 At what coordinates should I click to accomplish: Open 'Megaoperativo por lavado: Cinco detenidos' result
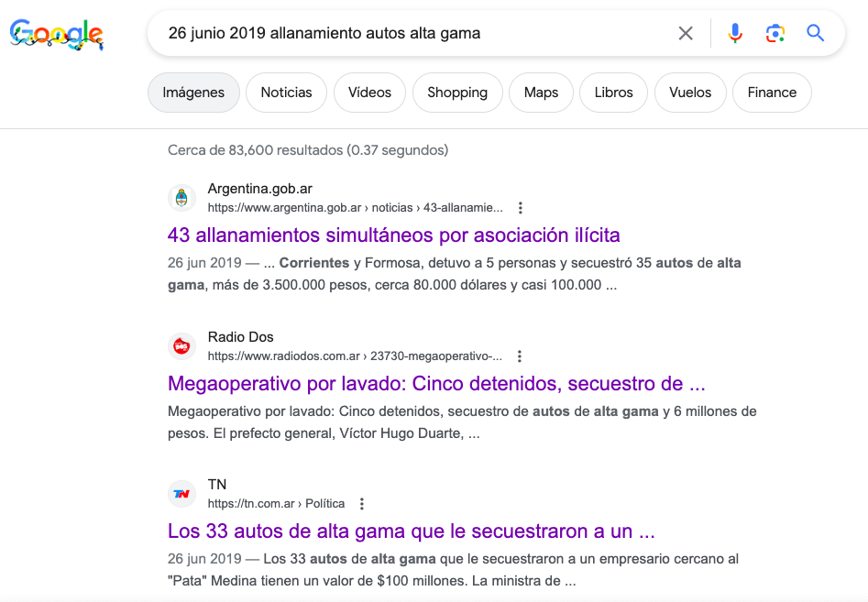pyautogui.click(x=436, y=383)
